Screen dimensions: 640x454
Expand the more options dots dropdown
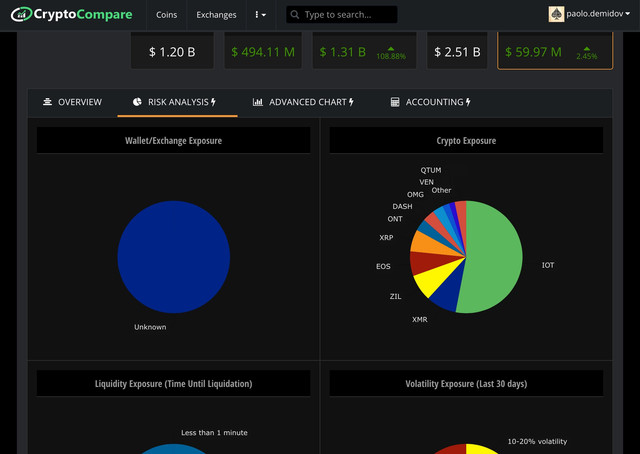(x=260, y=15)
